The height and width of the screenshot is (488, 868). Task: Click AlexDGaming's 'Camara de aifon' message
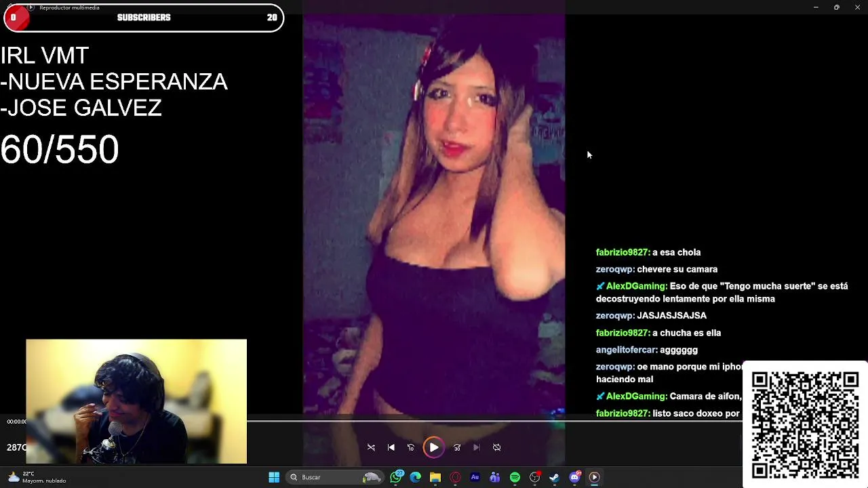tap(669, 396)
